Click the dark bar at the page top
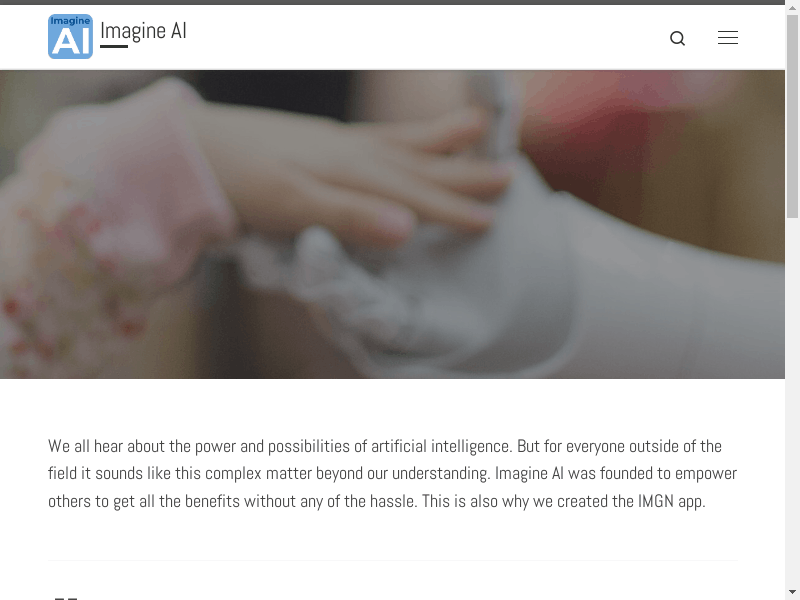 (392, 2)
